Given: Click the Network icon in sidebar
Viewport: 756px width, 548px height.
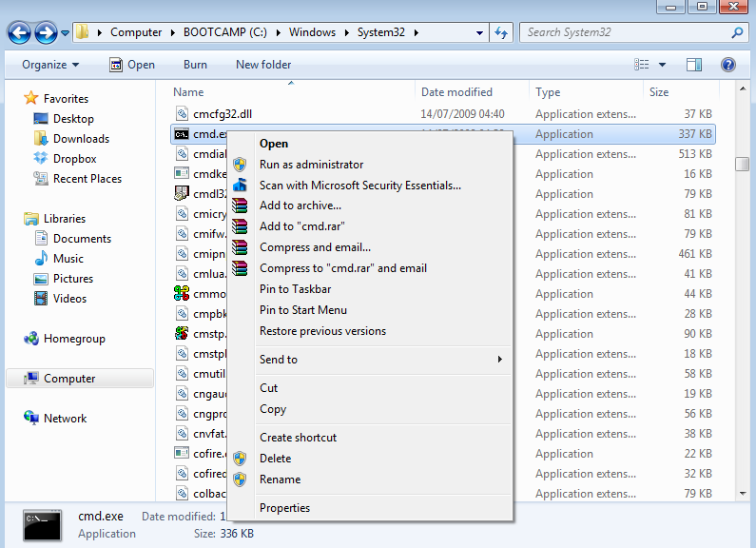Looking at the screenshot, I should (x=31, y=418).
